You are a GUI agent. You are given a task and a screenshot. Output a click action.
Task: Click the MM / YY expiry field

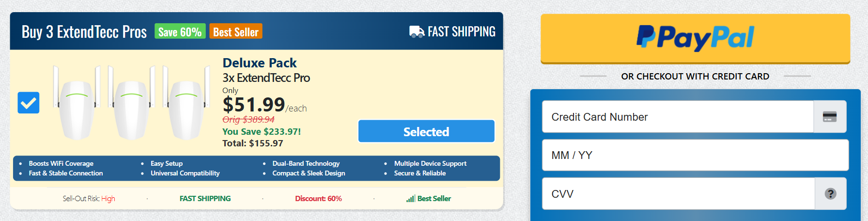(x=695, y=155)
